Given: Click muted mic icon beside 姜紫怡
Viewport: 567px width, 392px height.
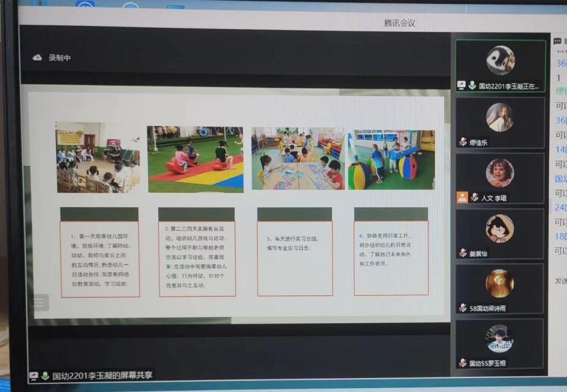Looking at the screenshot, I should click(x=463, y=253).
